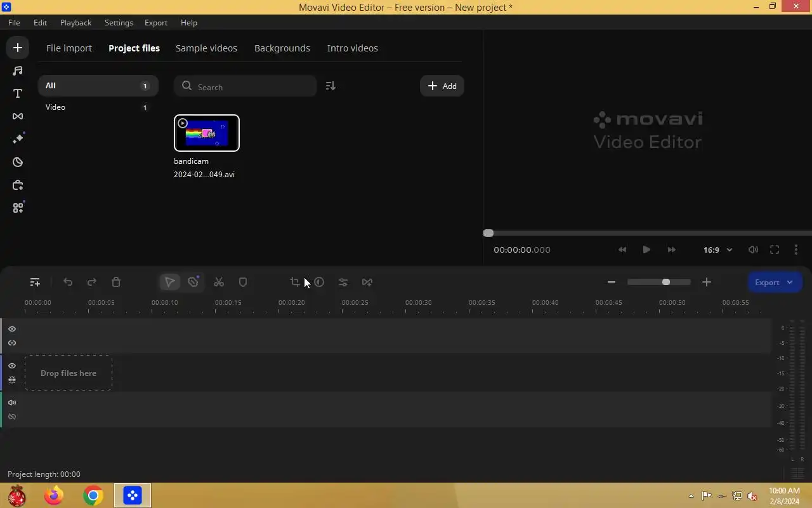
Task: Open the Titles text icon in sidebar
Action: 18,93
